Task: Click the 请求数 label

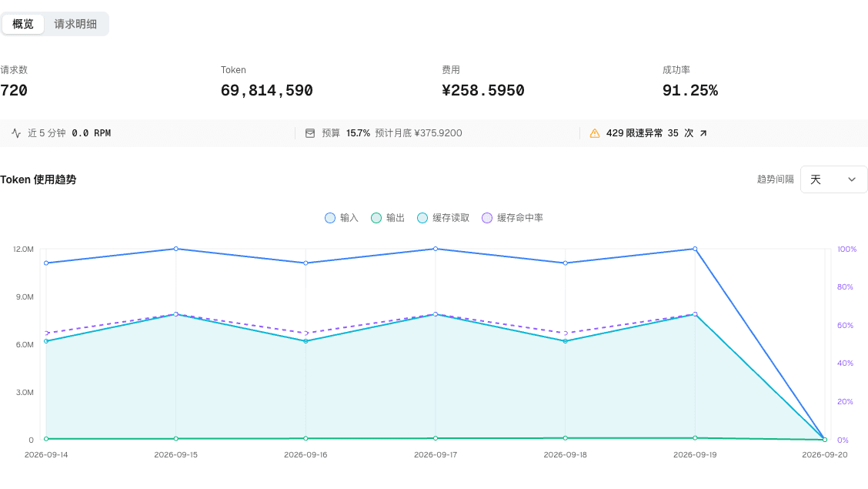Action: click(x=14, y=70)
